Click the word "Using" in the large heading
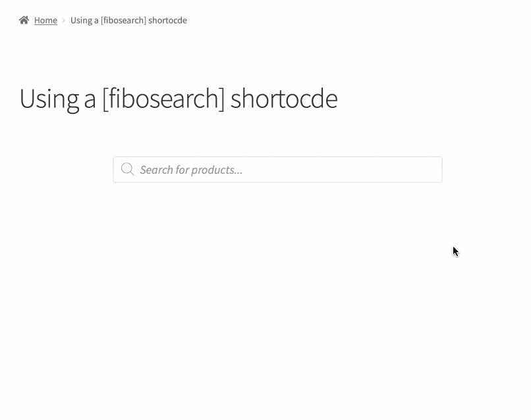This screenshot has height=420, width=531. click(49, 99)
